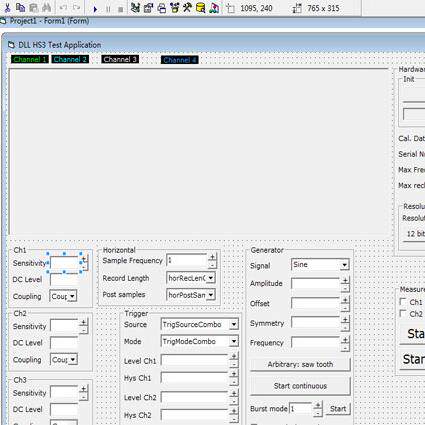This screenshot has width=425, height=425.
Task: Select the green Channel 1 label
Action: [x=30, y=59]
